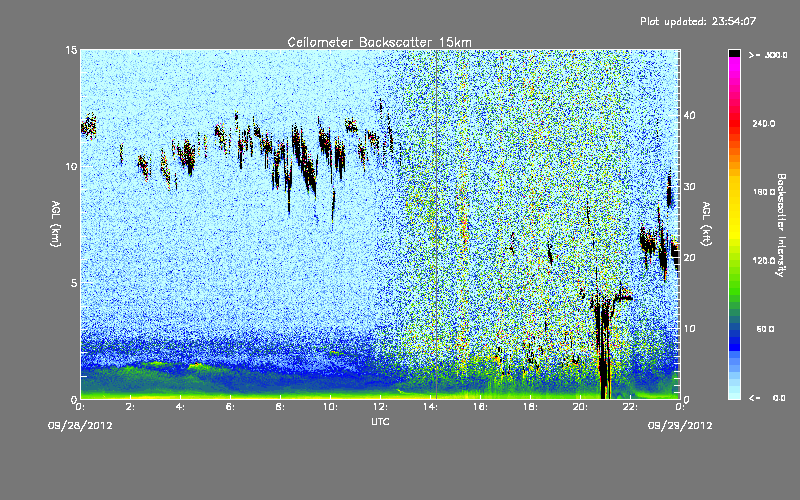This screenshot has width=800, height=500.
Task: Click the 240.0 colorbar tick label
Action: tap(764, 123)
